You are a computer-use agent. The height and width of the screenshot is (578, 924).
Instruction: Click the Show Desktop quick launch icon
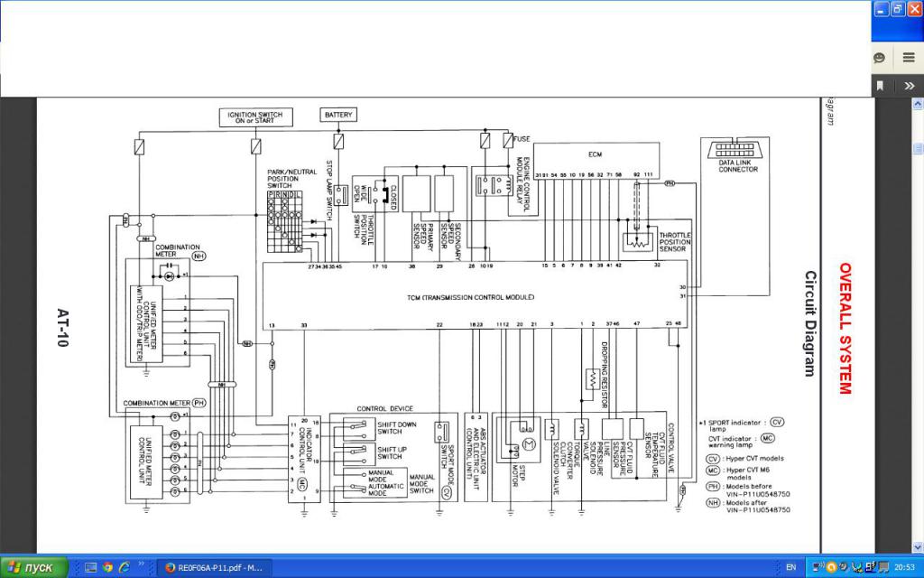tap(91, 567)
